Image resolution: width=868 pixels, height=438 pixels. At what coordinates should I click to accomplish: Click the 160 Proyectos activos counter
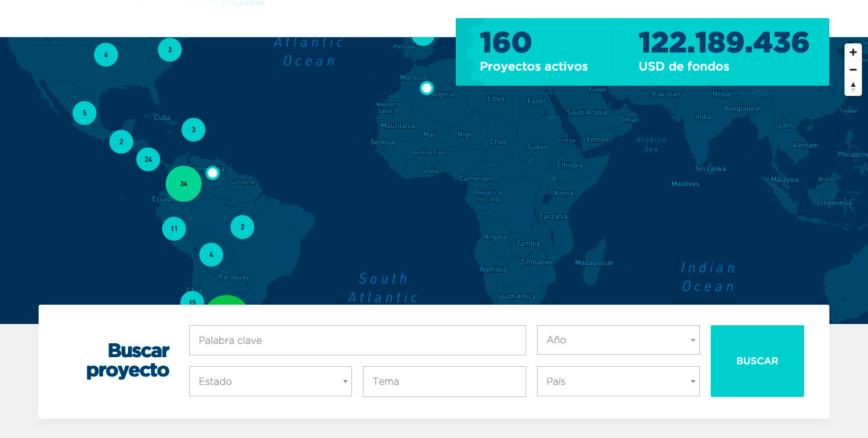point(533,52)
